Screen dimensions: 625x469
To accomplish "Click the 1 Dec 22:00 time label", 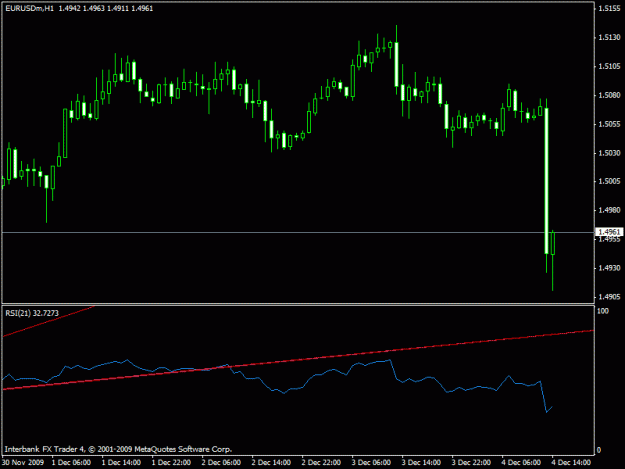I will (171, 463).
